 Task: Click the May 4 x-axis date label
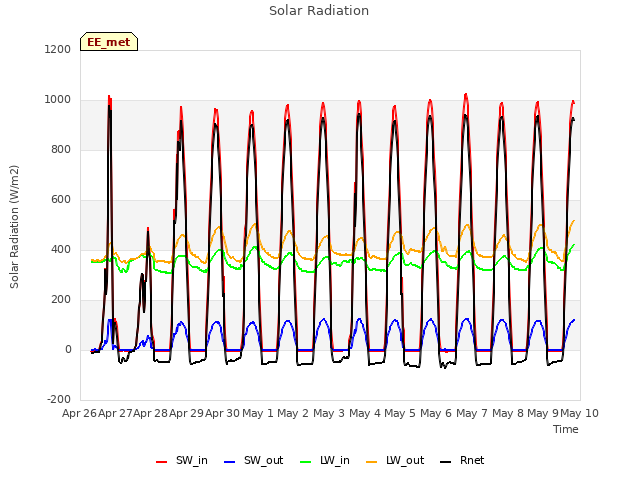click(365, 413)
